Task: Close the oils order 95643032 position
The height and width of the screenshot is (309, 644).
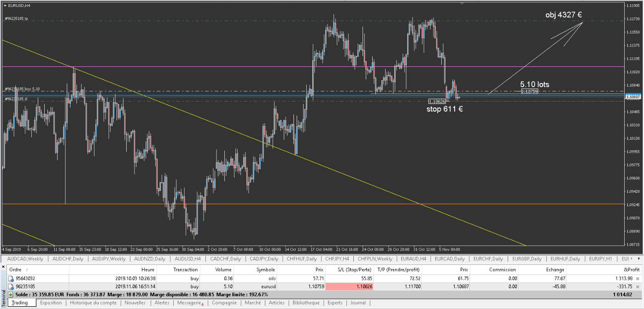Action: (x=638, y=279)
